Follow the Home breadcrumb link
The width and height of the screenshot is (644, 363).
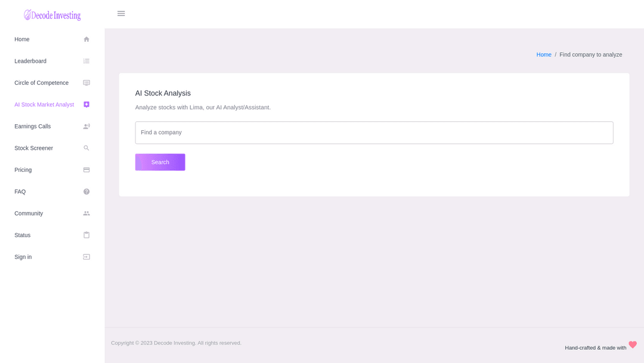[x=544, y=55]
